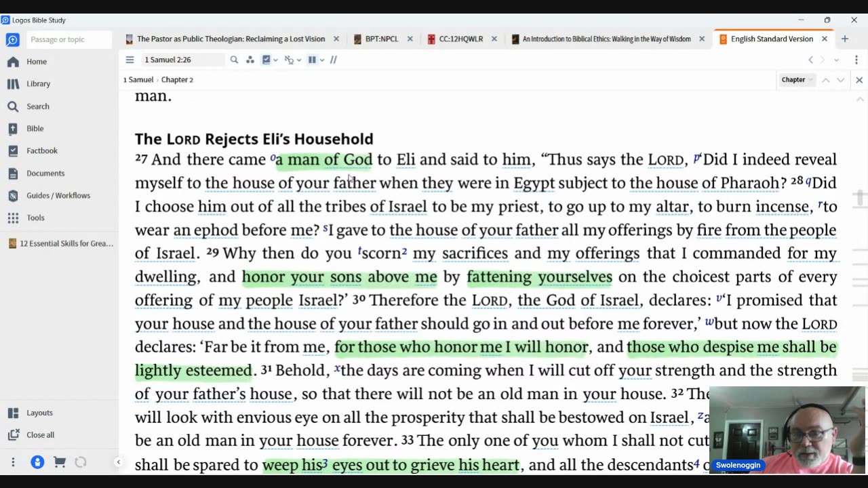Open the Tools grid icon
Viewport: 868px width, 488px height.
coord(13,218)
